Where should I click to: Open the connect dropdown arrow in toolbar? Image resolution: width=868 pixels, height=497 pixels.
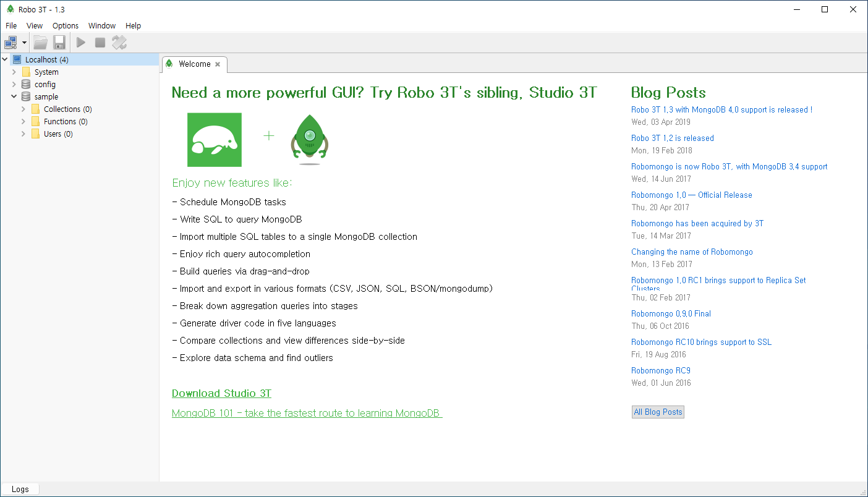(x=24, y=43)
